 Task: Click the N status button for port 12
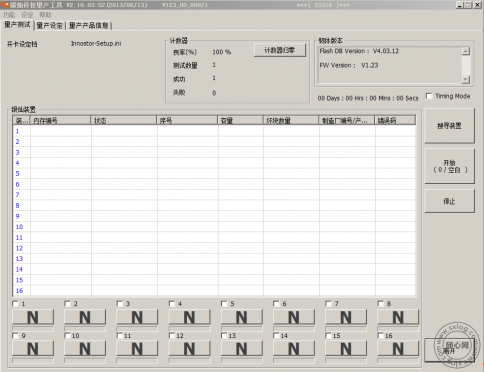coord(189,349)
